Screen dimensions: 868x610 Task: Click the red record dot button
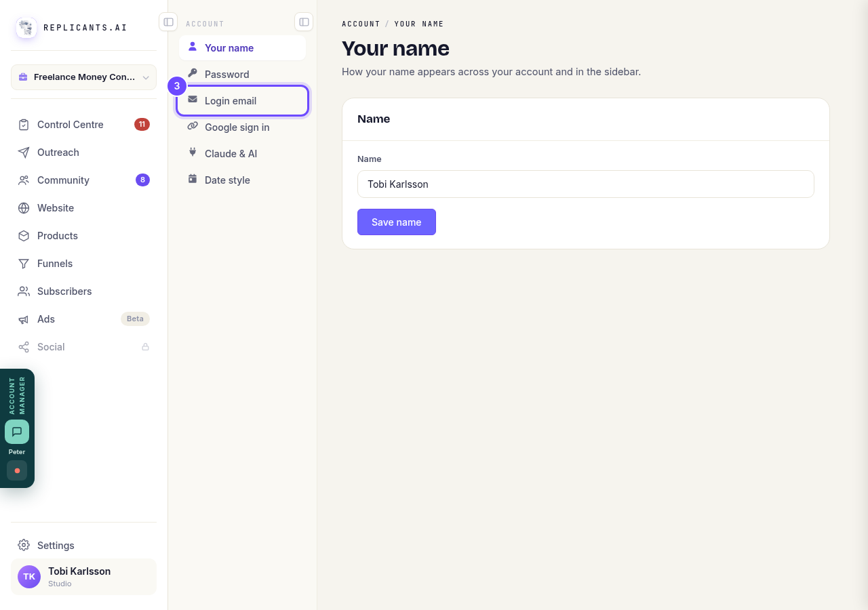pos(17,470)
